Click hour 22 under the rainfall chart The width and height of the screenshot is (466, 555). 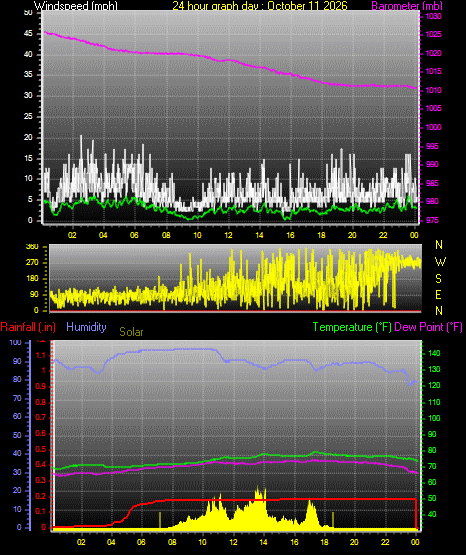point(385,542)
